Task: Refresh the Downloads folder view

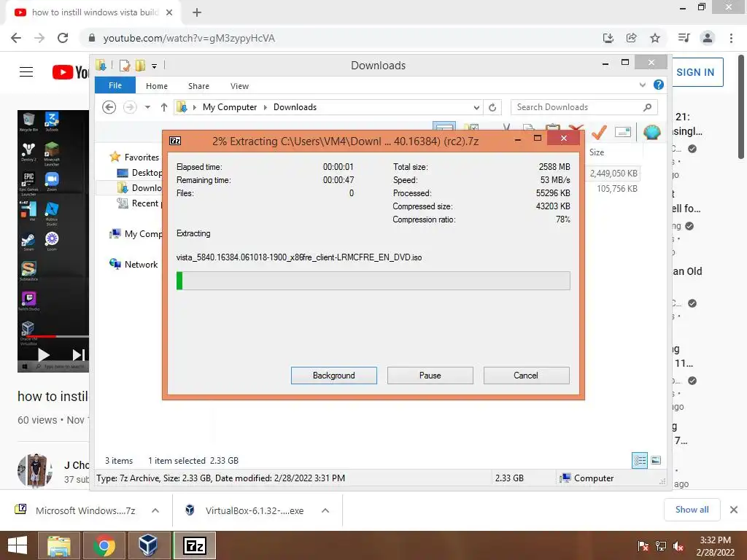Action: pos(492,108)
